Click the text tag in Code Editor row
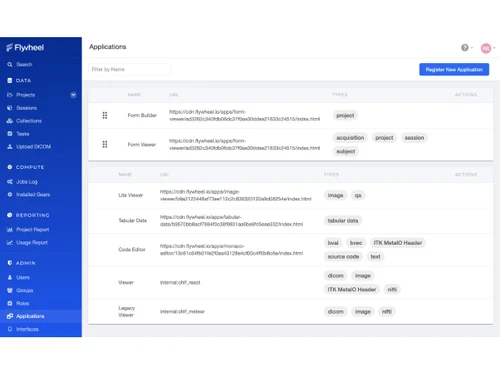Viewport: 500px width, 375px height. pos(375,257)
